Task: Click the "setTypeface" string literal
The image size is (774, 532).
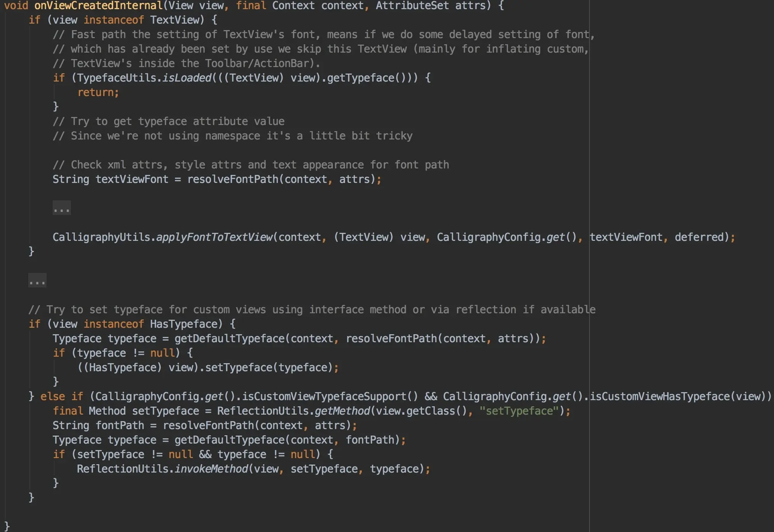Action: coord(519,411)
